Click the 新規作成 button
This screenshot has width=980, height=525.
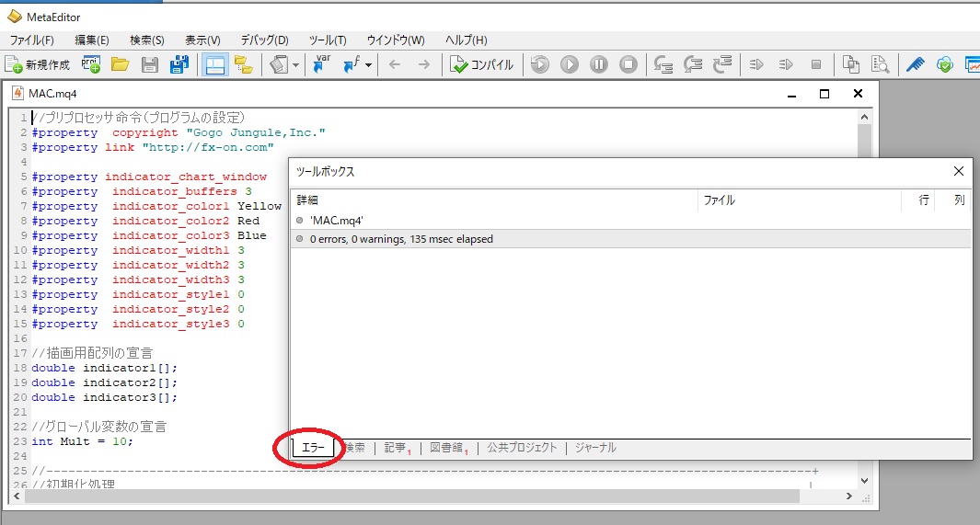click(38, 64)
